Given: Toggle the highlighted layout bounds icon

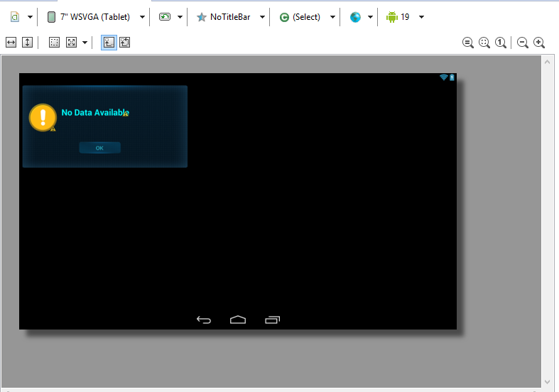Looking at the screenshot, I should 109,43.
